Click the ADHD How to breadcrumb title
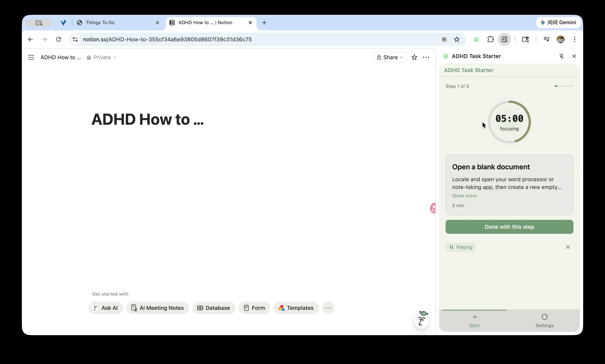This screenshot has width=605, height=364. [61, 57]
